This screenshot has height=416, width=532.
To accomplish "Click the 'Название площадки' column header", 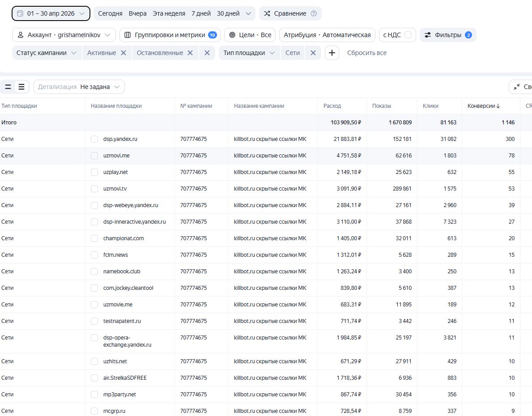I will click(116, 106).
